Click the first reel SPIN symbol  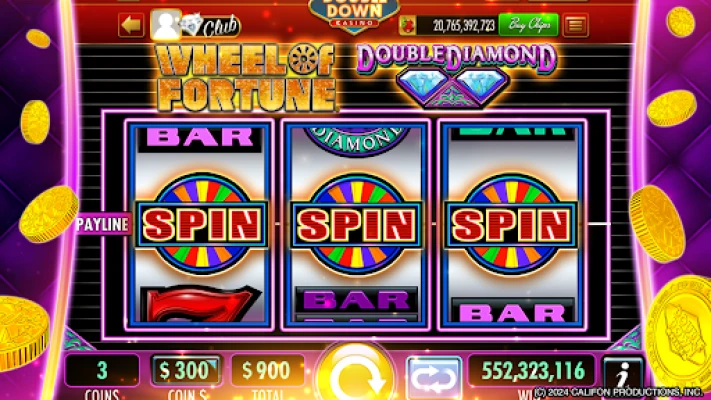tap(201, 224)
